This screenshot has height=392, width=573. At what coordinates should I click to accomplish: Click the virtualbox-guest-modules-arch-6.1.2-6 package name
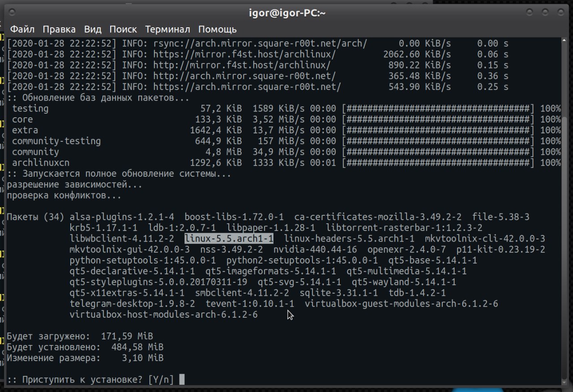(402, 303)
